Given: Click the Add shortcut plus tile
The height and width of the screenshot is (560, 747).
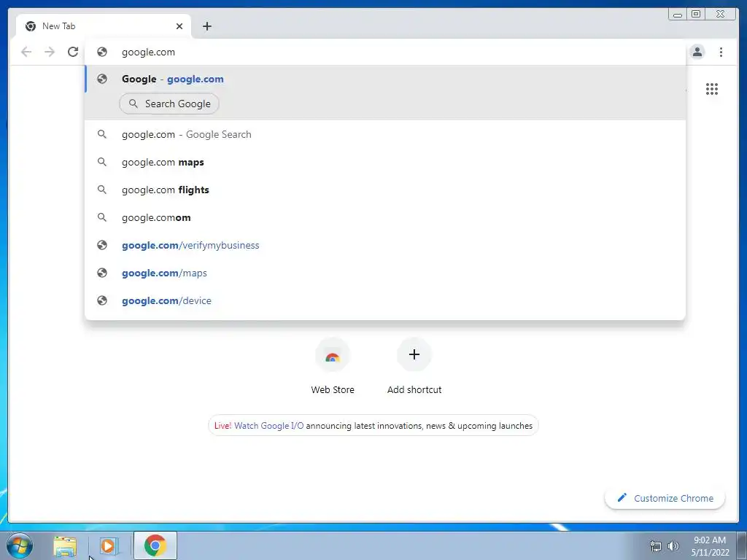Looking at the screenshot, I should click(x=414, y=366).
